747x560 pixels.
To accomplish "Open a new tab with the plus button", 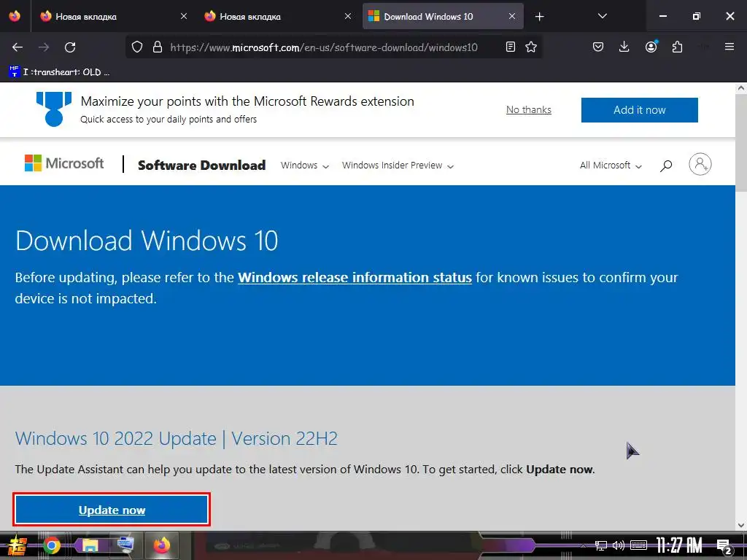I will tap(539, 17).
